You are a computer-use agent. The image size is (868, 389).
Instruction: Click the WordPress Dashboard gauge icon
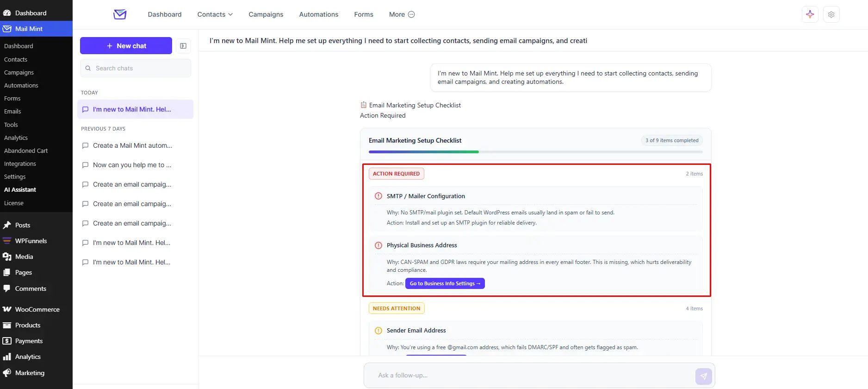click(x=7, y=13)
